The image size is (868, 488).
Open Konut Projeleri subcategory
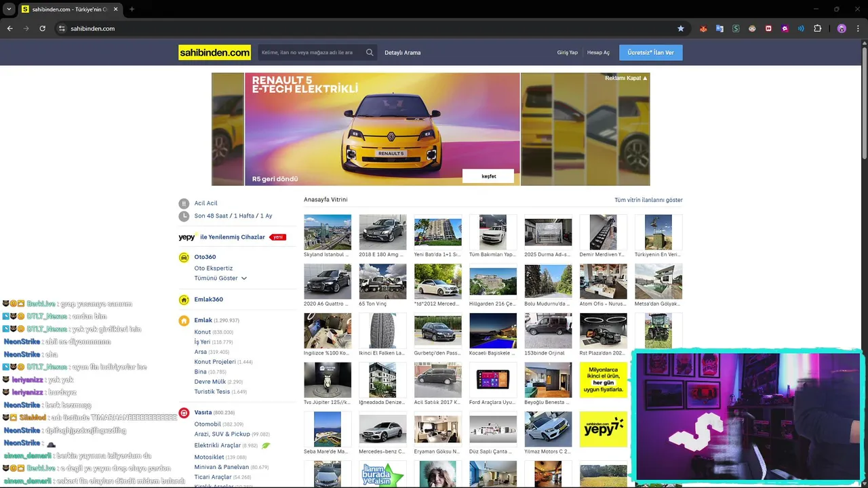coord(215,362)
